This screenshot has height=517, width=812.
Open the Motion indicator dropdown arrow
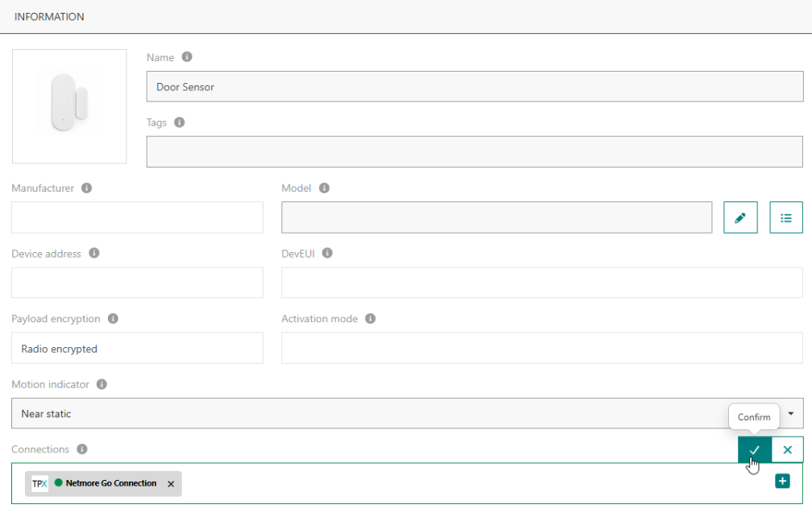tap(791, 413)
